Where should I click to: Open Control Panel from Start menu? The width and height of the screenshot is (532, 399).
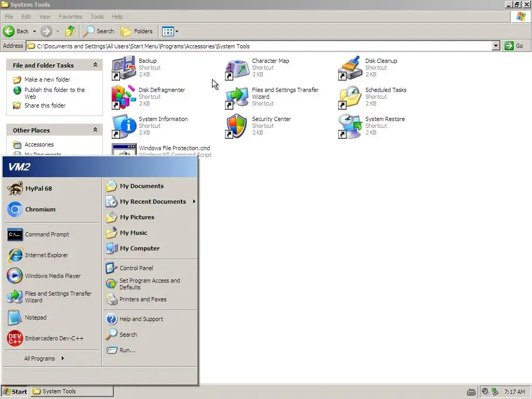pos(150,268)
